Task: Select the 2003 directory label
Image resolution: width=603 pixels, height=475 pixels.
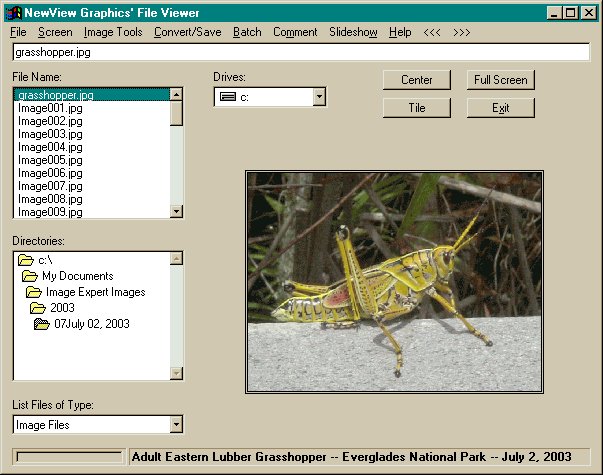Action: (x=62, y=308)
